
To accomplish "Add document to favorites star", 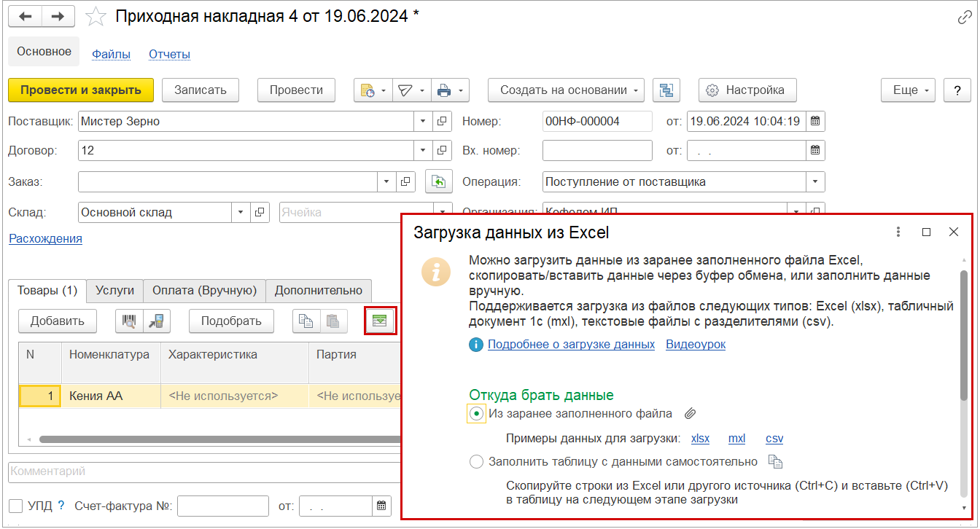I will [x=97, y=16].
